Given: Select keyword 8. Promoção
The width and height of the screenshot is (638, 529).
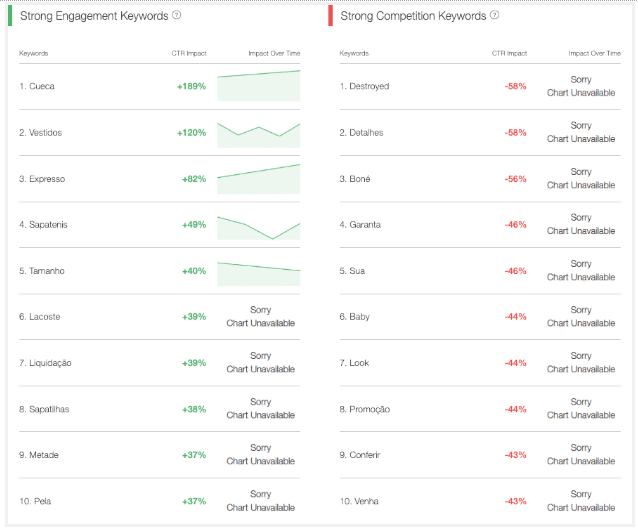Looking at the screenshot, I should pyautogui.click(x=365, y=409).
